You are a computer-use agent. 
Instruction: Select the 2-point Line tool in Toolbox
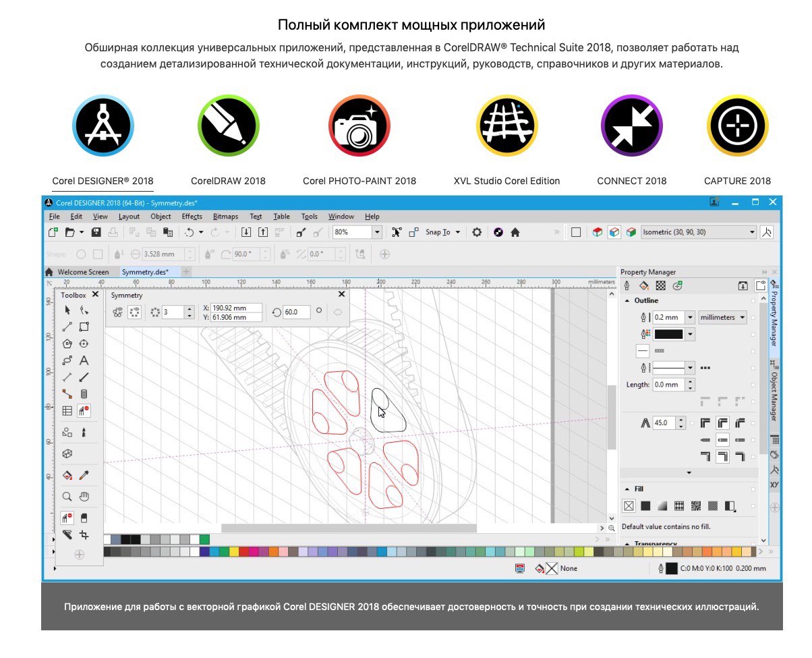pyautogui.click(x=67, y=327)
